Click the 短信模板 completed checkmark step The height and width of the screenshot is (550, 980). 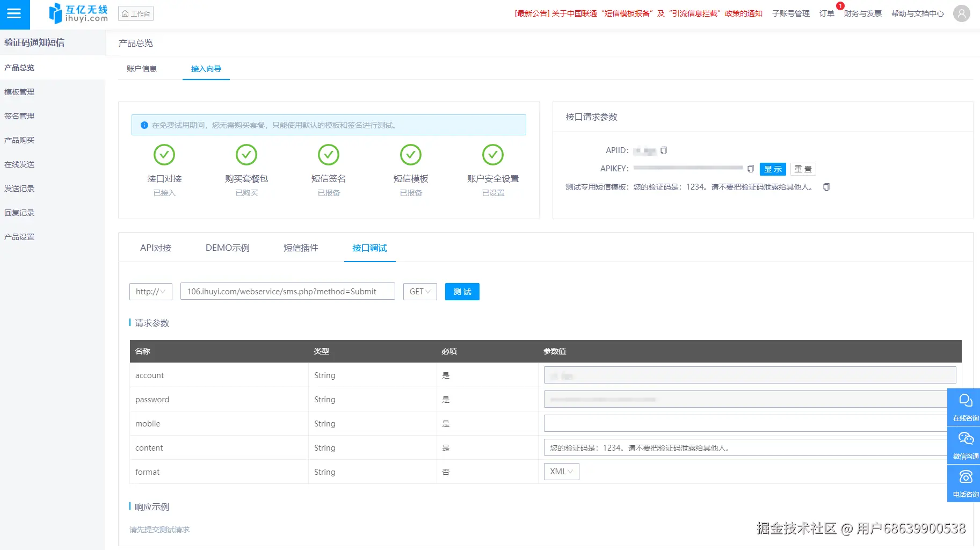411,155
